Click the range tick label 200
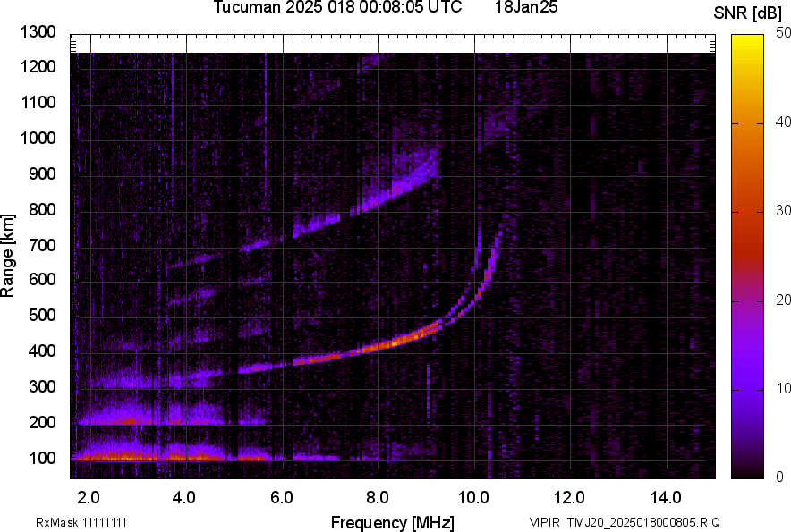Image resolution: width=791 pixels, height=532 pixels. click(x=42, y=422)
